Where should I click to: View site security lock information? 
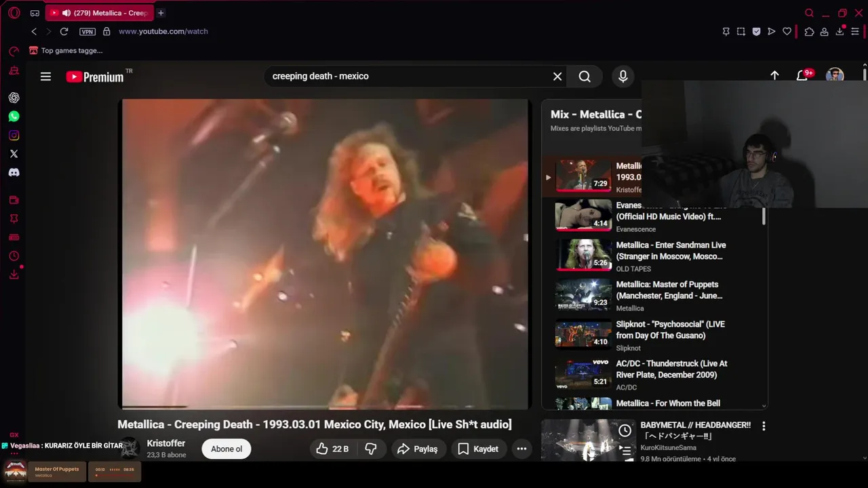coord(106,31)
